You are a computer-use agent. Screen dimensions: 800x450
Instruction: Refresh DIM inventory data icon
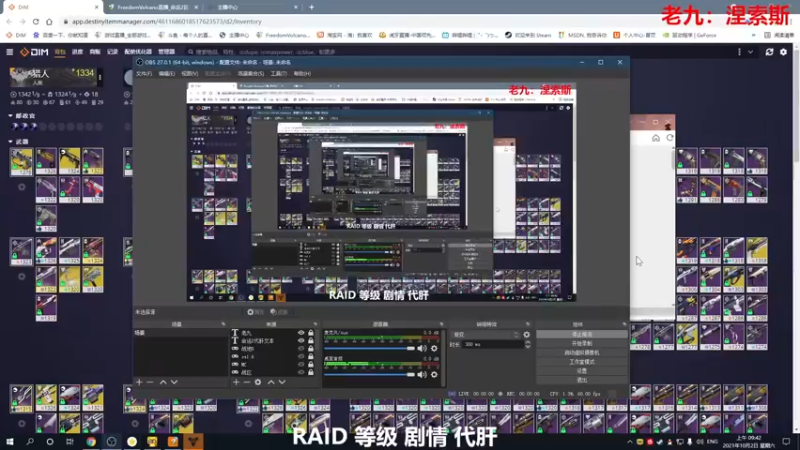(x=769, y=52)
